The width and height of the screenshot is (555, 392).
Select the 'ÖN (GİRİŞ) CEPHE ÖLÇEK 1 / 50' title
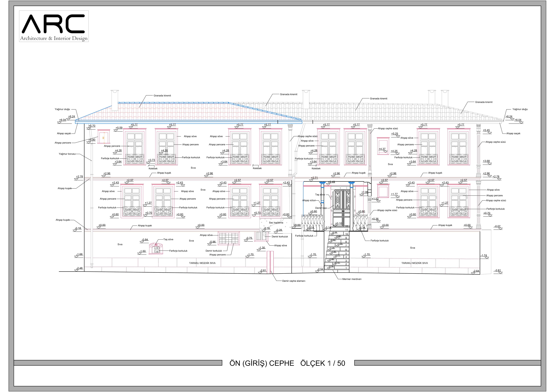287,363
